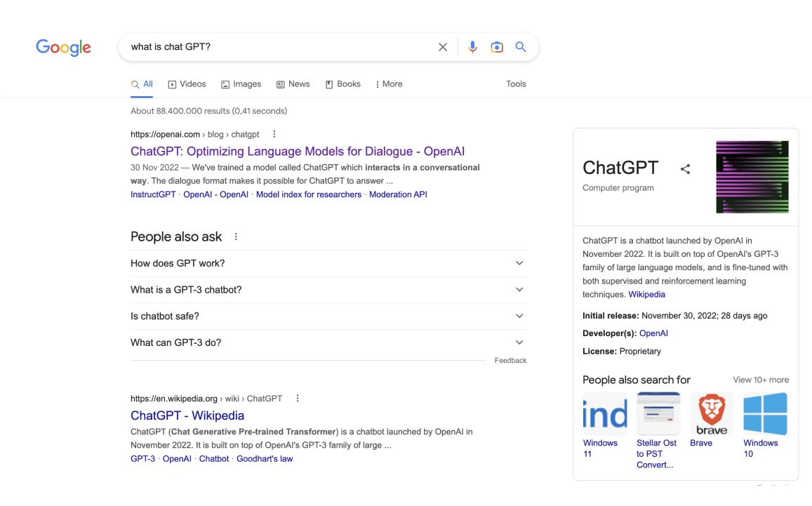Open search Tools

click(516, 84)
